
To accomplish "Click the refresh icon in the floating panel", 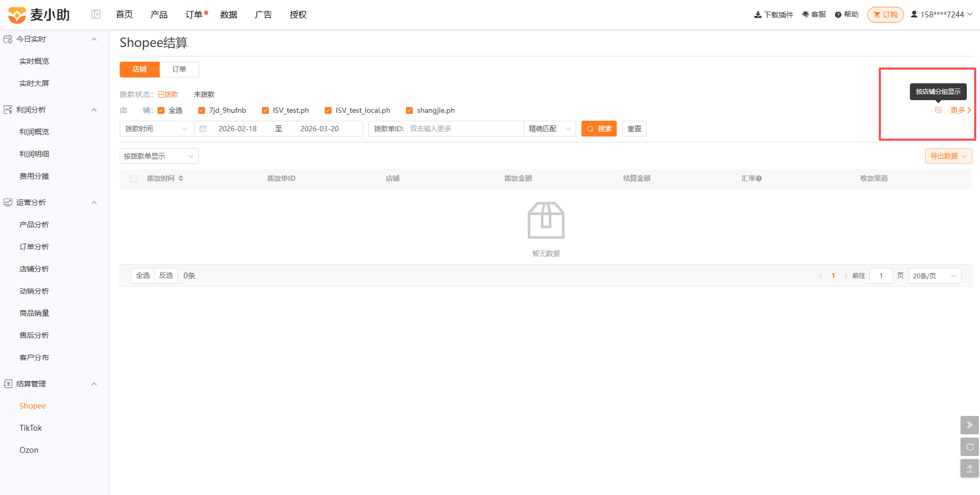I will click(969, 447).
